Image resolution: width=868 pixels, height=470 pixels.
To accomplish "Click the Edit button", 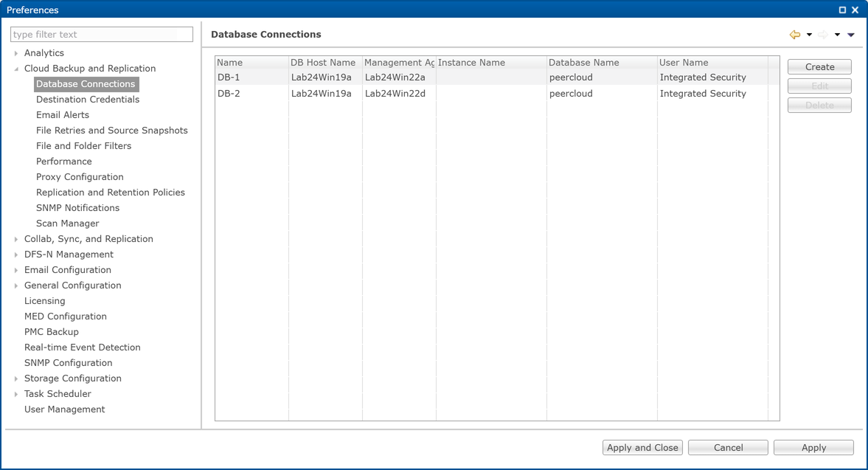I will pos(819,86).
